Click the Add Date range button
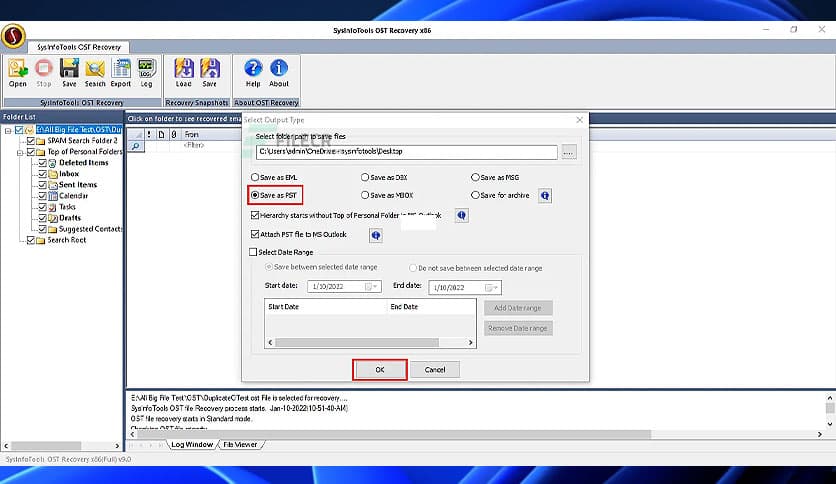Viewport: 836px width, 484px height. pyautogui.click(x=518, y=308)
